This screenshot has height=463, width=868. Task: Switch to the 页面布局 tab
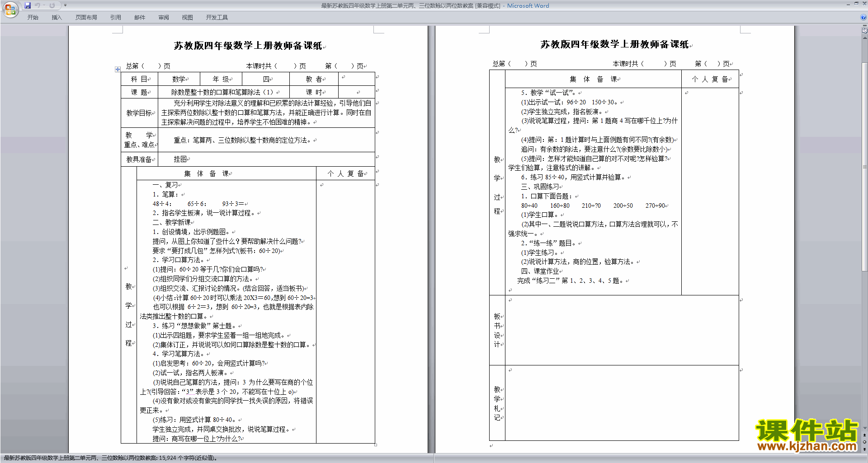coord(86,17)
